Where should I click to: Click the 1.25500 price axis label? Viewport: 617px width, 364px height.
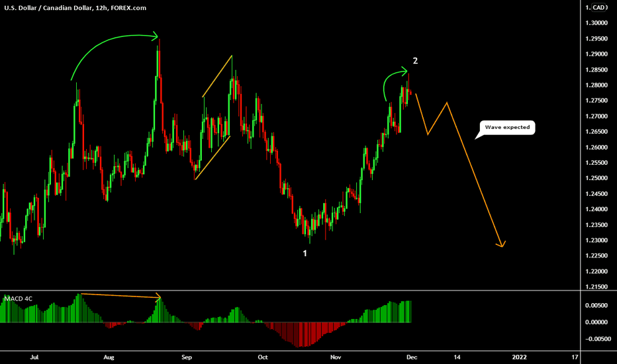click(596, 163)
